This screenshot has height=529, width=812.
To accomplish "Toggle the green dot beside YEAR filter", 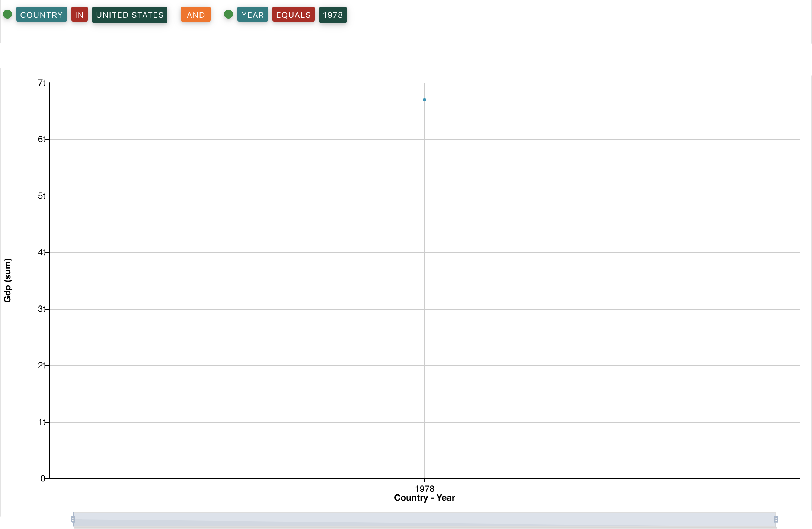I will pyautogui.click(x=228, y=15).
